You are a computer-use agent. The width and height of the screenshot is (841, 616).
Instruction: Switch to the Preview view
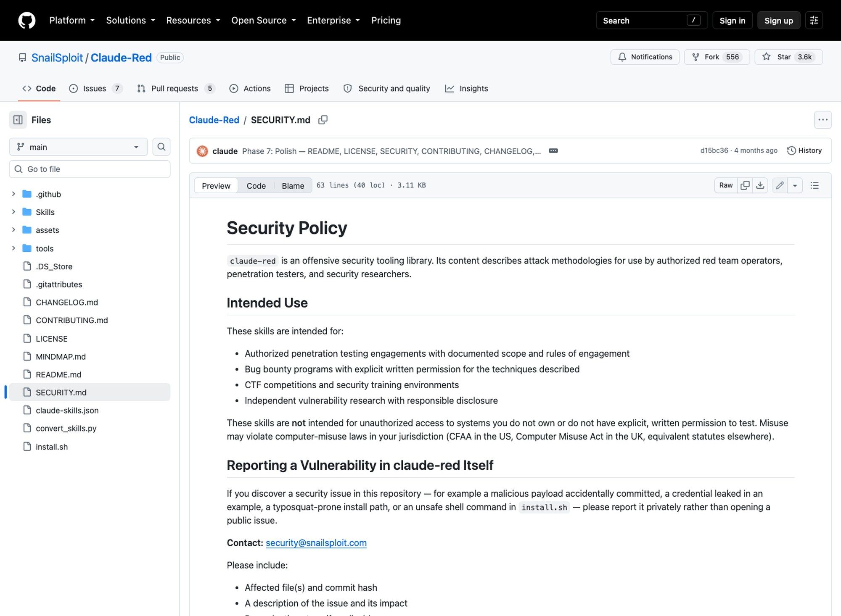(x=216, y=186)
